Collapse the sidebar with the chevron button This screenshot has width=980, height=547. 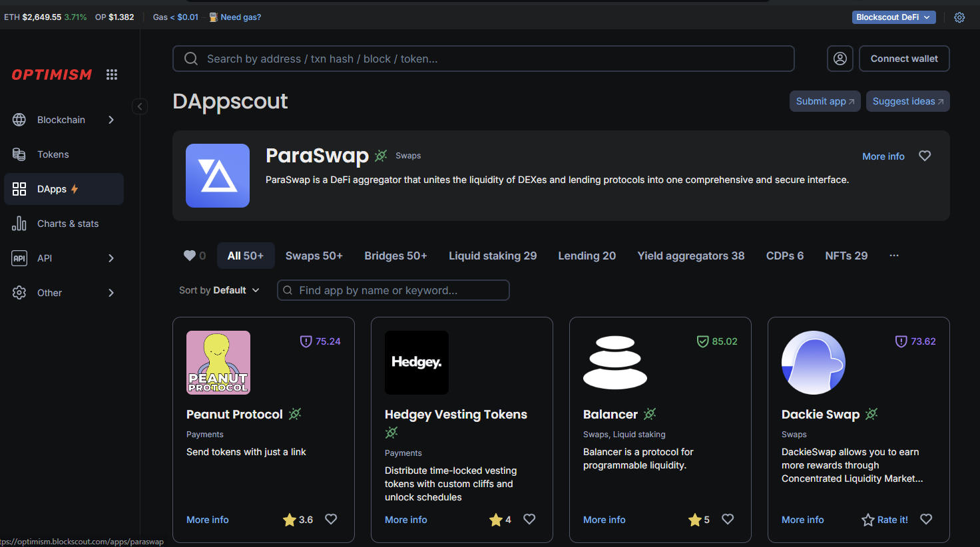pyautogui.click(x=140, y=106)
